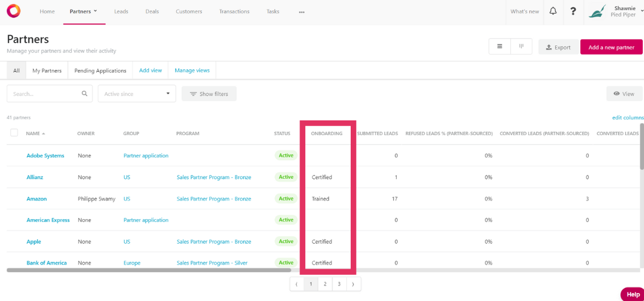
Task: Go to next page arrow
Action: 354,284
